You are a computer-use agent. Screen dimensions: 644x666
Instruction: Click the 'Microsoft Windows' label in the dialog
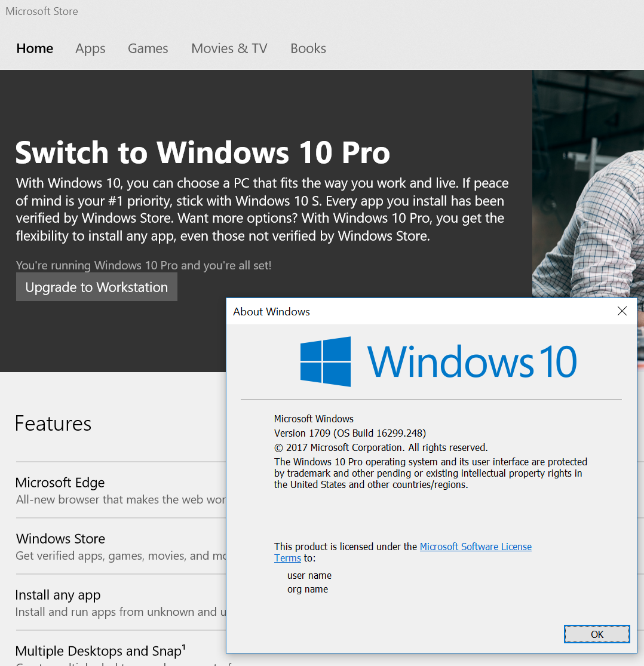[x=314, y=419]
